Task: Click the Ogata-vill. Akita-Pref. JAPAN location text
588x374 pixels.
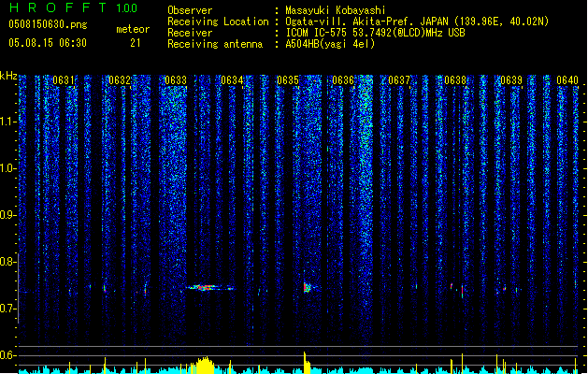Action: [366, 22]
